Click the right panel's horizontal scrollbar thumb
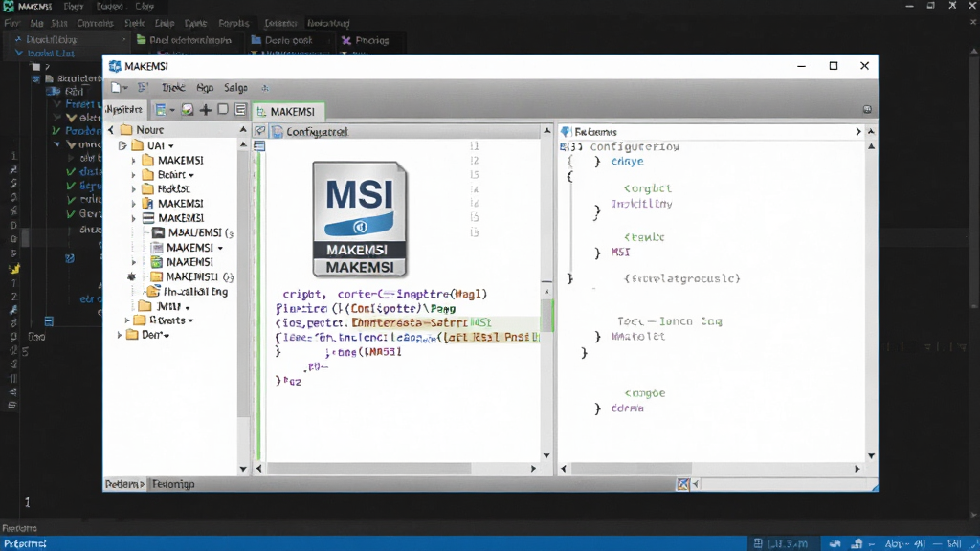This screenshot has height=551, width=980. (x=632, y=469)
